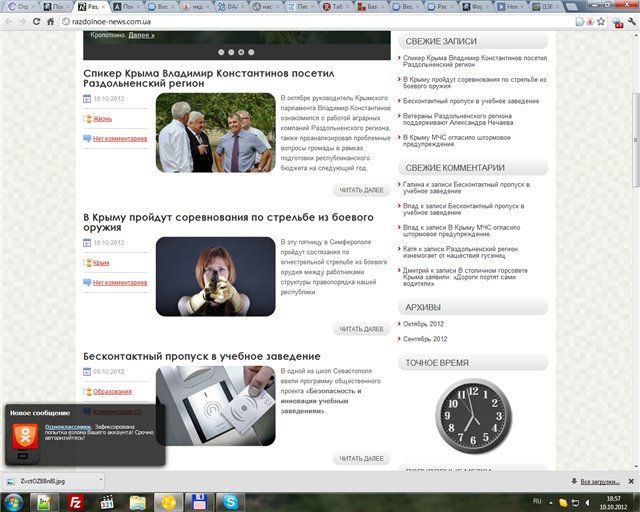Screen dimensions: 640x512
Task: Open the Жизнь category link
Action: (x=102, y=119)
